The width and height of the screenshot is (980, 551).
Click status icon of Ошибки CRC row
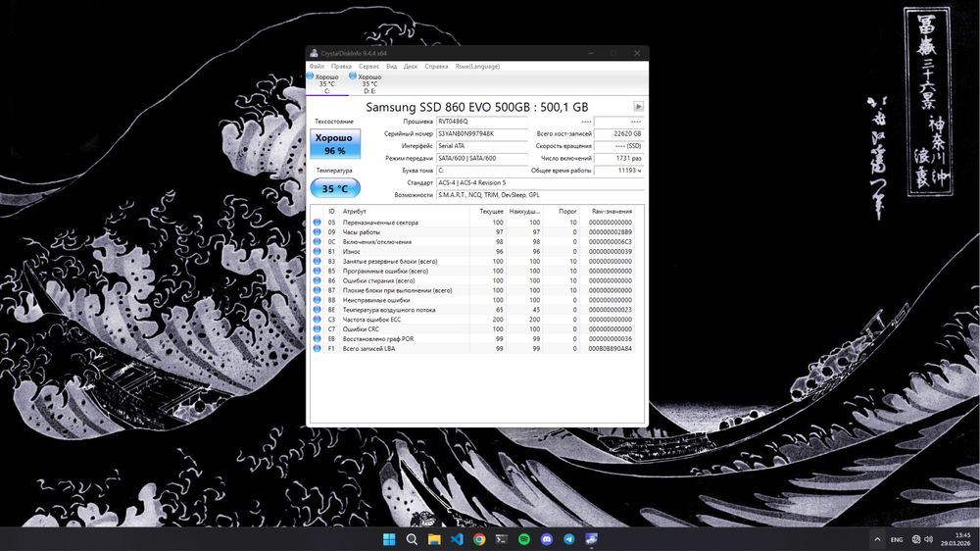(317, 329)
